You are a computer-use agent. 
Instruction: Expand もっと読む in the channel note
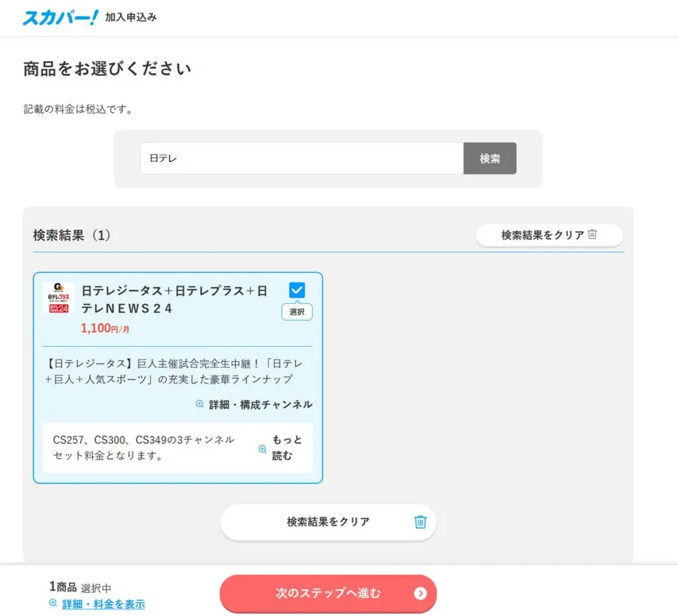pos(287,447)
